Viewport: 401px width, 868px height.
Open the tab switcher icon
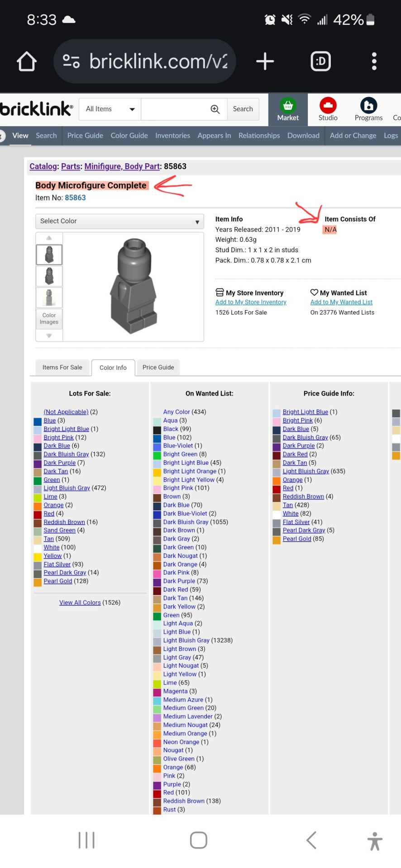320,61
